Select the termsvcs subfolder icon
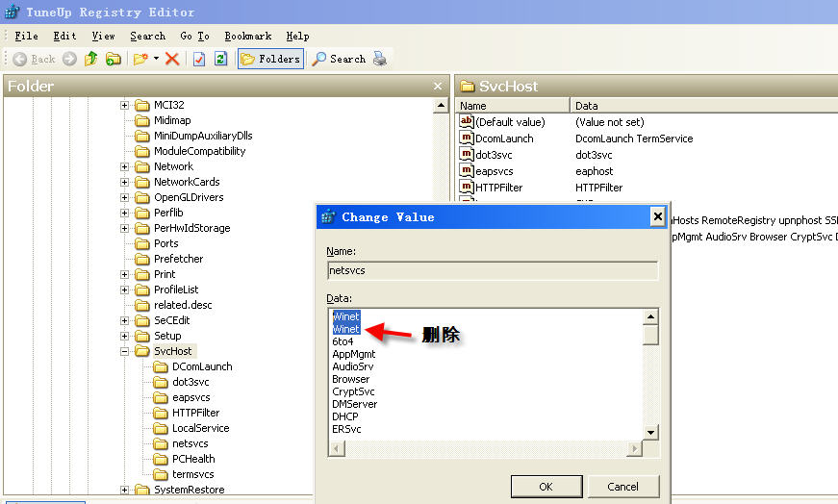The width and height of the screenshot is (838, 504). (161, 474)
